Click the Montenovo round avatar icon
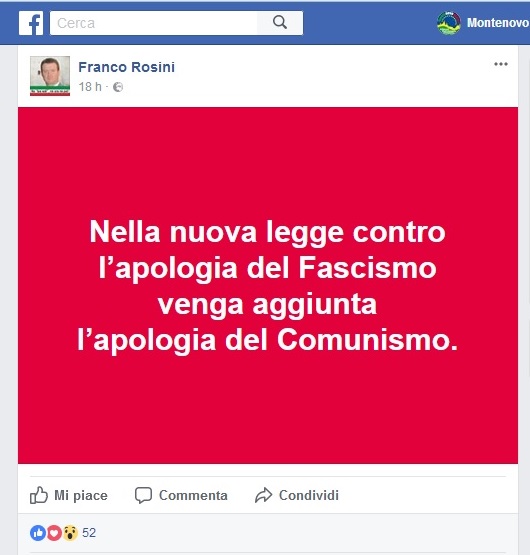 (x=449, y=23)
